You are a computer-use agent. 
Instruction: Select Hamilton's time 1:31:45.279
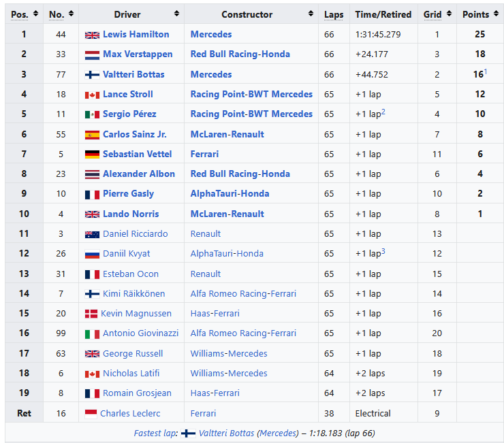pos(378,35)
